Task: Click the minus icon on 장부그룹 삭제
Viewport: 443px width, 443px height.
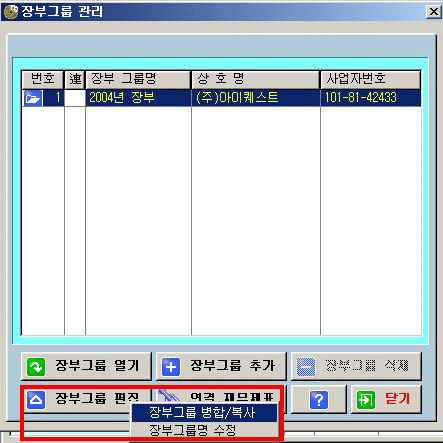Action: pos(306,367)
